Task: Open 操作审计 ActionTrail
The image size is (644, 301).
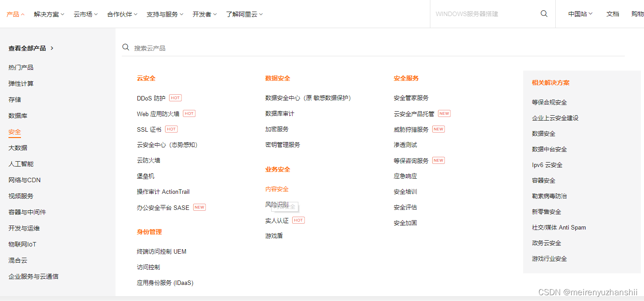Action: (163, 192)
